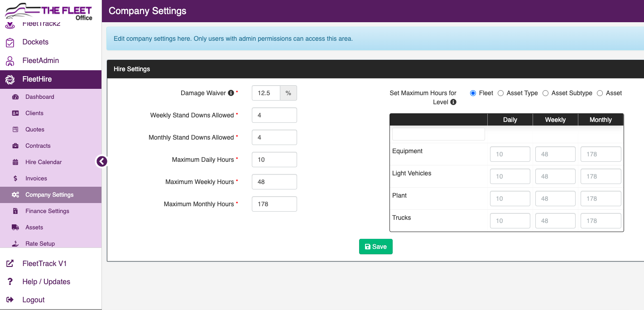Click the Assets truck icon
The image size is (644, 310).
click(x=15, y=228)
